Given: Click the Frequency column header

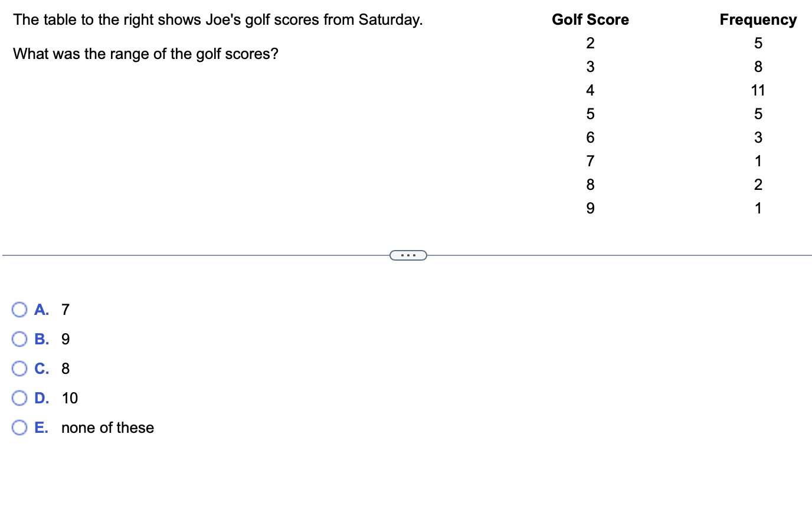Looking at the screenshot, I should (x=758, y=19).
